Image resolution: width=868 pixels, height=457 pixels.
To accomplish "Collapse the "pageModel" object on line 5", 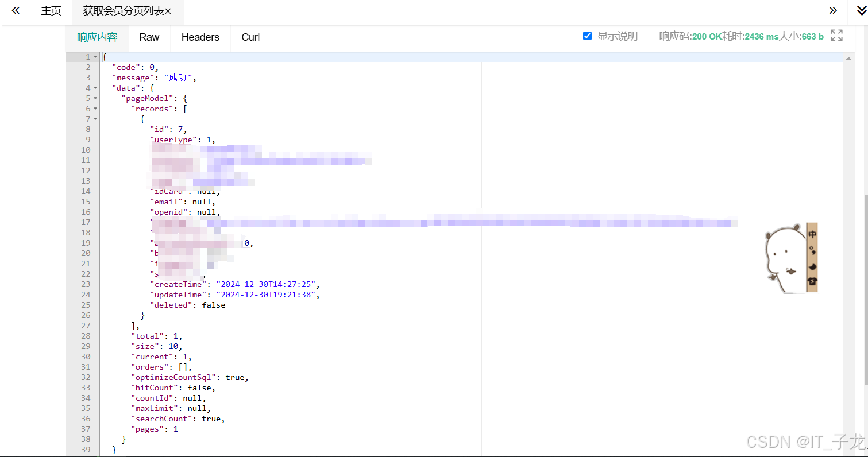I will click(x=95, y=98).
